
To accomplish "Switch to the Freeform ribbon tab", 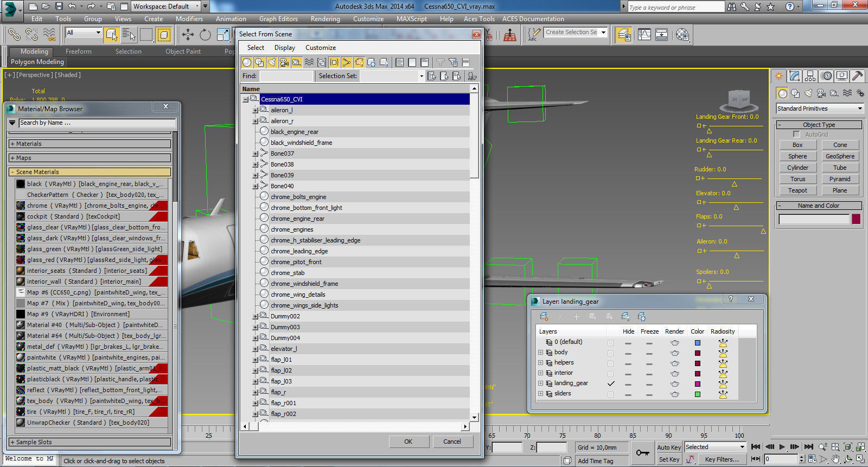I will [79, 52].
